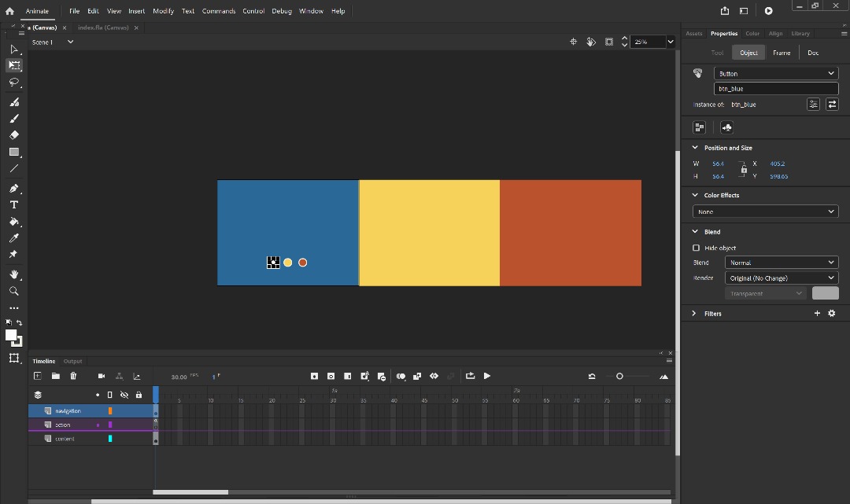Switch to the index.fla (Canvas) tab
This screenshot has height=504, width=850.
click(x=103, y=28)
